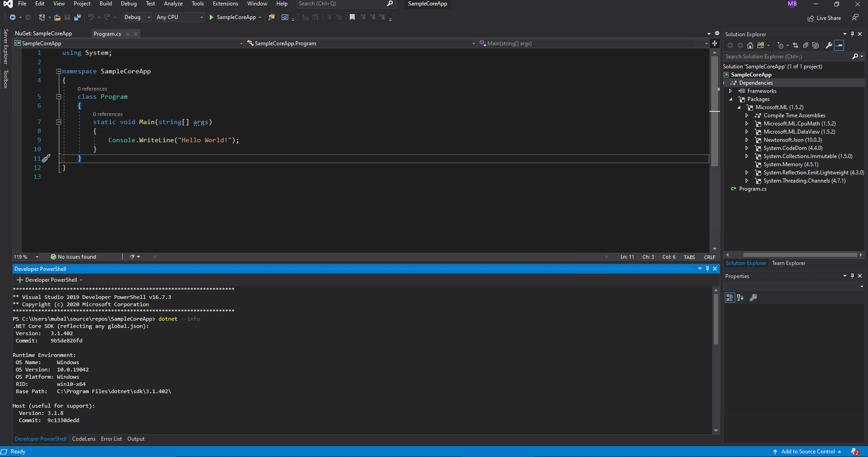The image size is (868, 457).
Task: Switch to the Error List tab
Action: (111, 438)
